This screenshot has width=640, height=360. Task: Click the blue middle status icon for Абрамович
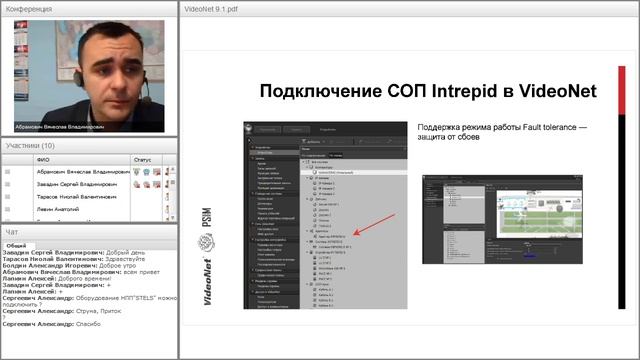pos(147,172)
